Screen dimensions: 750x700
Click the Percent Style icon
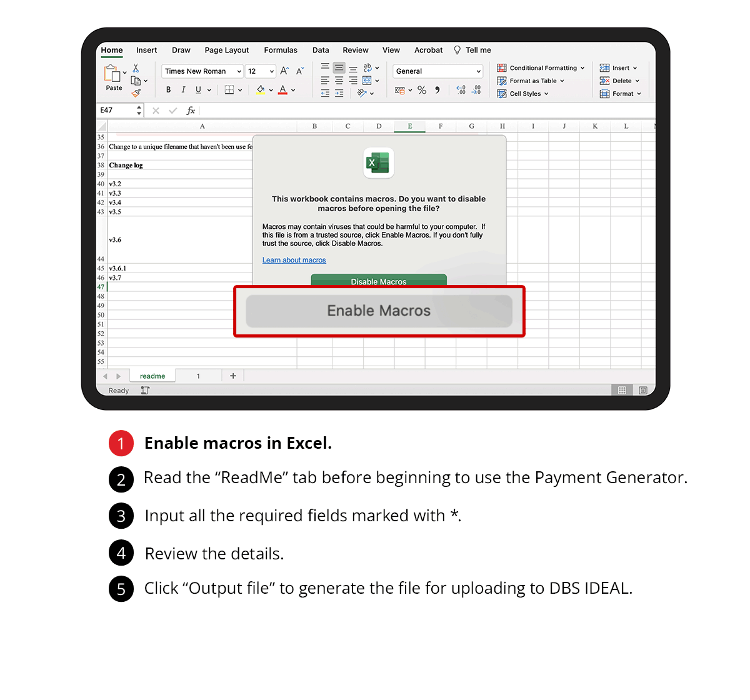pyautogui.click(x=422, y=90)
